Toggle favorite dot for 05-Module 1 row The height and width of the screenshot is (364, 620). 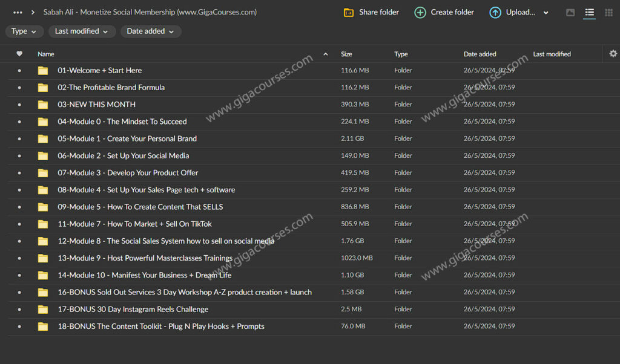(x=19, y=138)
